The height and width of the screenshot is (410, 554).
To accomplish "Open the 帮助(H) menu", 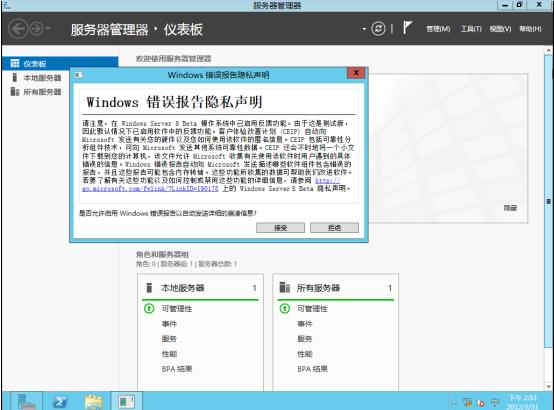I will tap(530, 29).
